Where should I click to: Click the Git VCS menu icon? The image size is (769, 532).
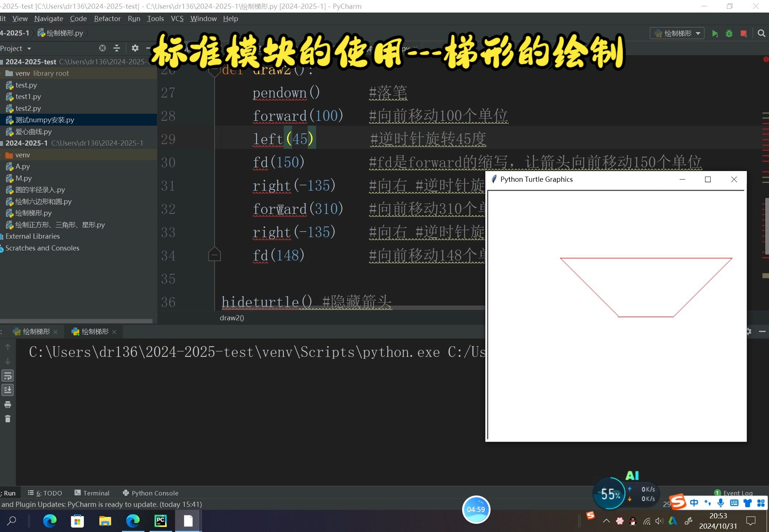177,19
